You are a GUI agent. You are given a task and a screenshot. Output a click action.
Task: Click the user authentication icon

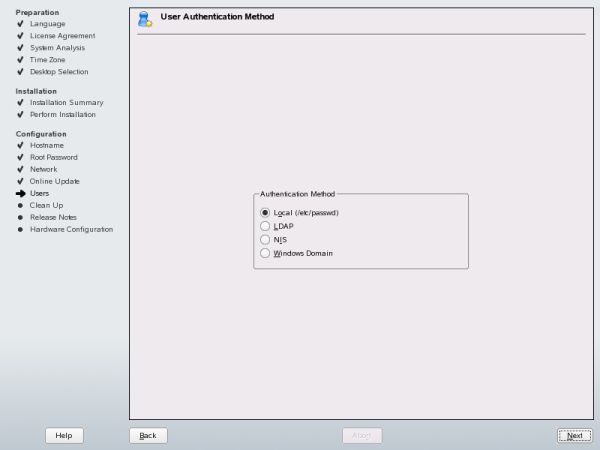(x=145, y=19)
